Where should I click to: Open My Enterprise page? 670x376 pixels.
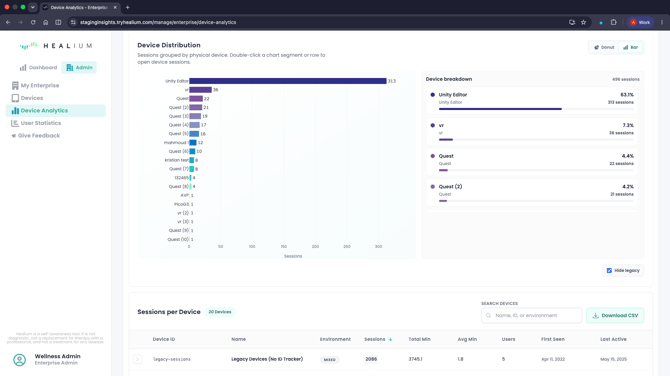(x=40, y=85)
